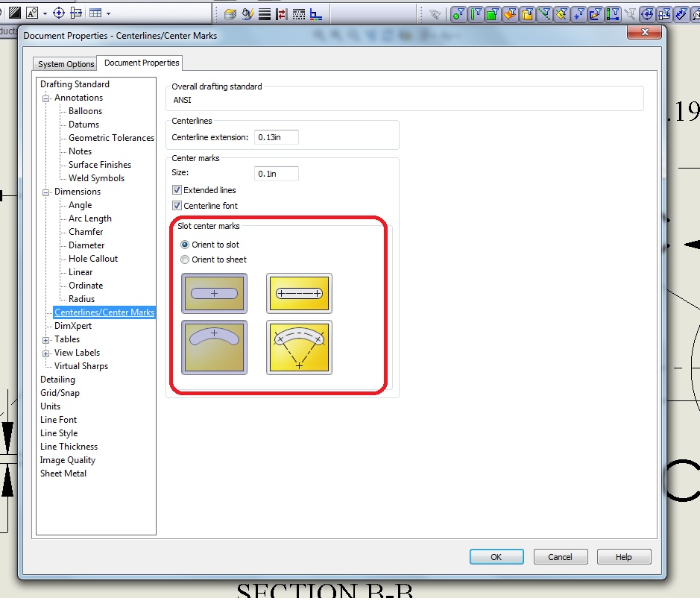Open the dropdown arrow beside the Tables icon
The image size is (700, 604).
coord(109,14)
